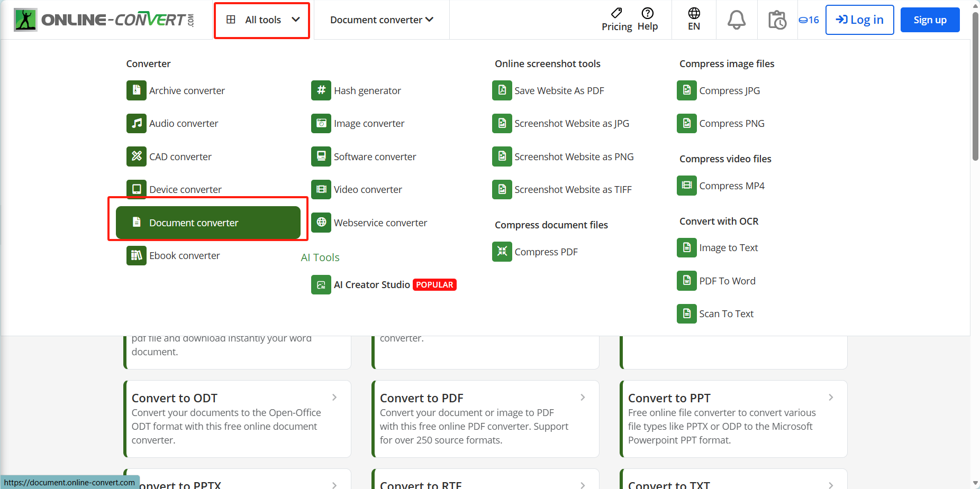Click the Audio converter music note icon
The width and height of the screenshot is (980, 489).
(137, 123)
